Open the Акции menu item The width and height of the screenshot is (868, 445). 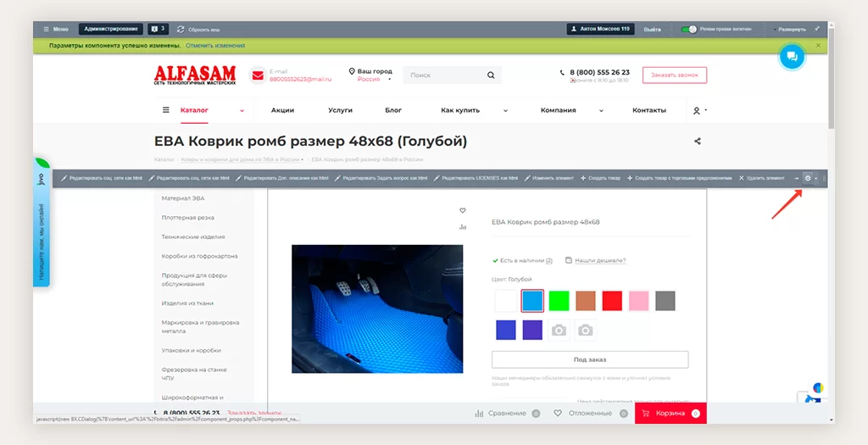(282, 110)
